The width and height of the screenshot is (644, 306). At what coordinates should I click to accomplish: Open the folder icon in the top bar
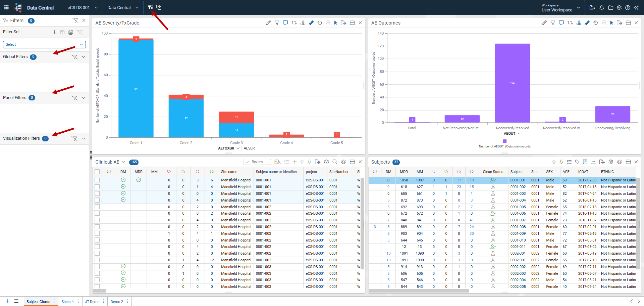[x=610, y=8]
